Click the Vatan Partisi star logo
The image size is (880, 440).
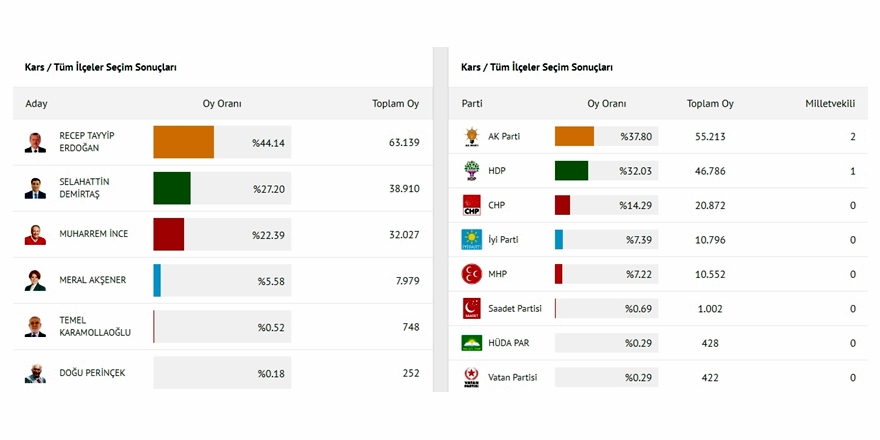471,377
